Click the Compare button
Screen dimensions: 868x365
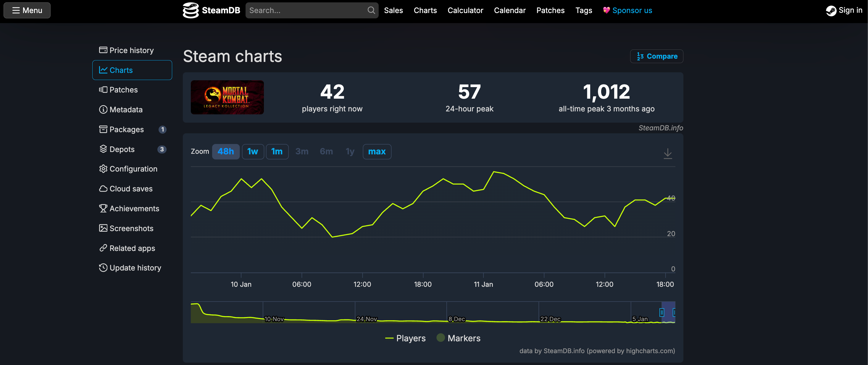tap(656, 56)
